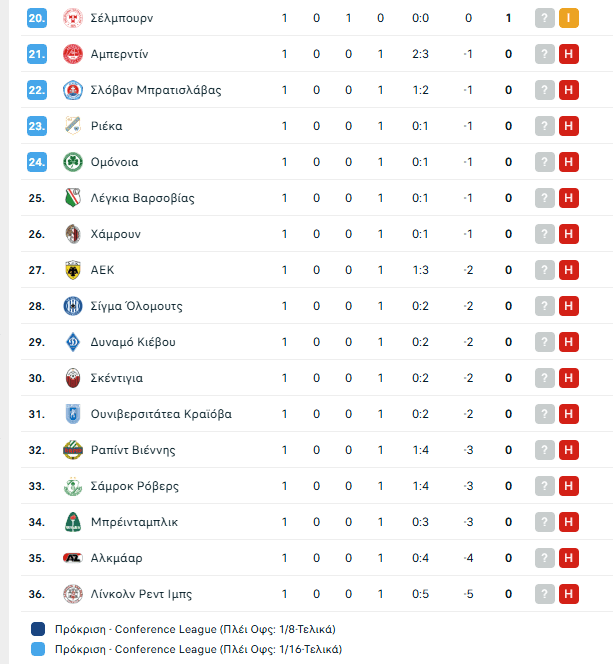Open Λέγκια Βαρσοβίας team page

(x=142, y=198)
